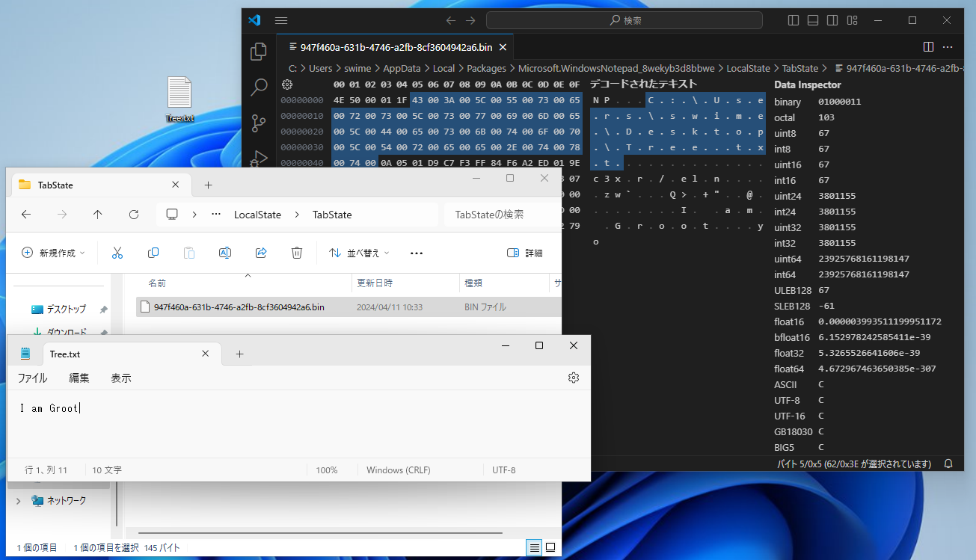Click VS Code notifications bell
This screenshot has height=560, width=976.
pos(948,464)
